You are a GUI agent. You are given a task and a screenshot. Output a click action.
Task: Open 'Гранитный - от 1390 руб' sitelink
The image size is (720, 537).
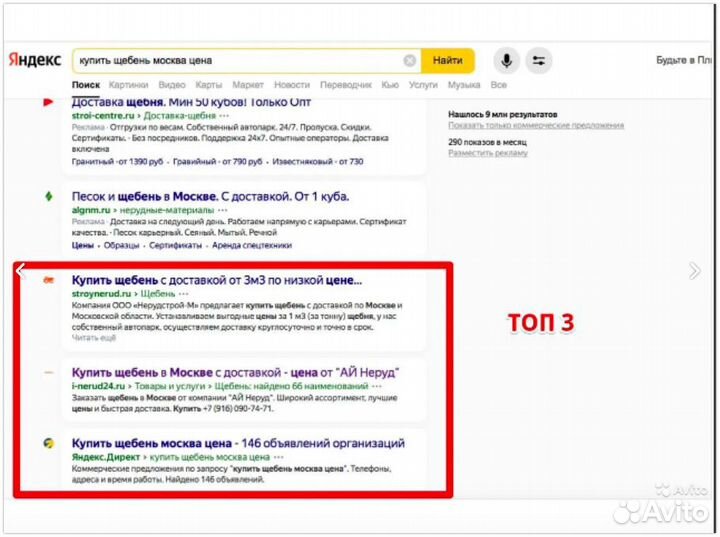pos(117,162)
